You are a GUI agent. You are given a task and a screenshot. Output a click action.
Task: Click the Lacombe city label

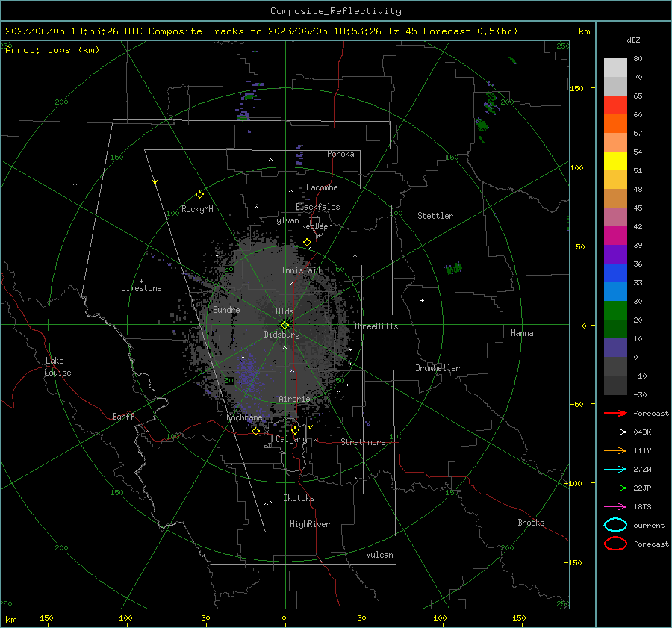(322, 187)
